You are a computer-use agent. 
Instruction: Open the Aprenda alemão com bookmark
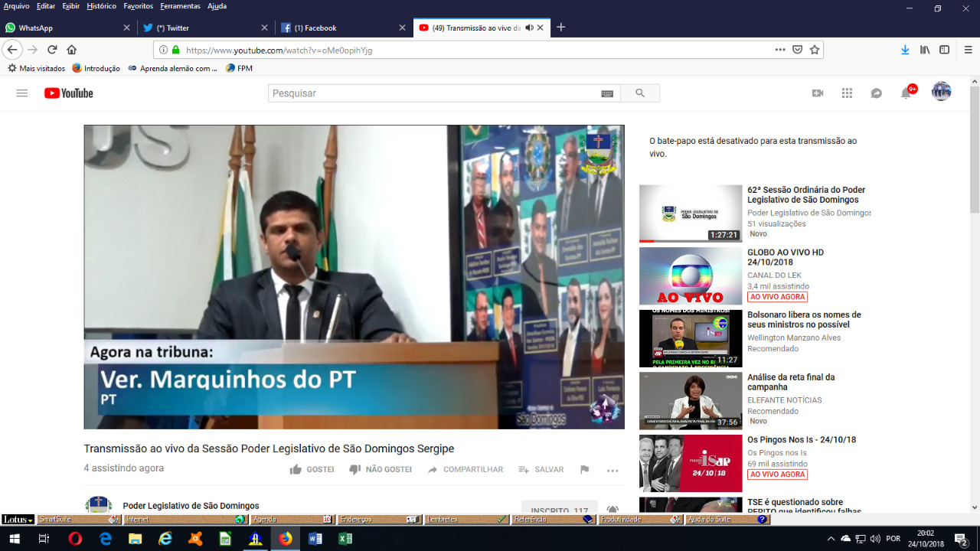[x=173, y=68]
